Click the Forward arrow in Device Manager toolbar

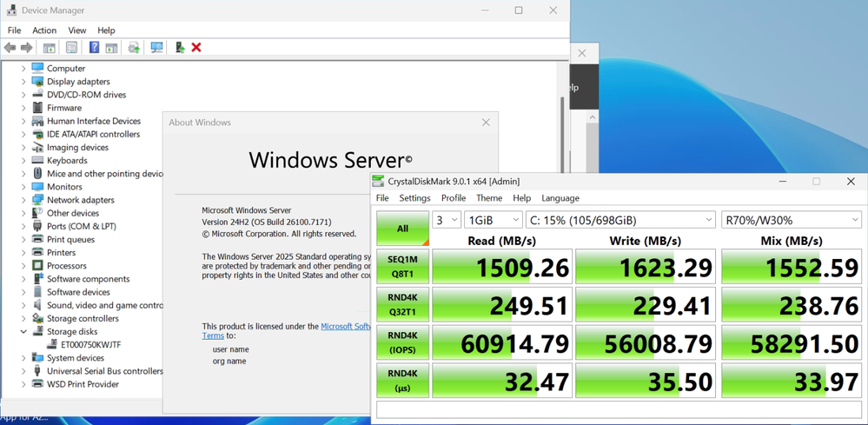(27, 48)
